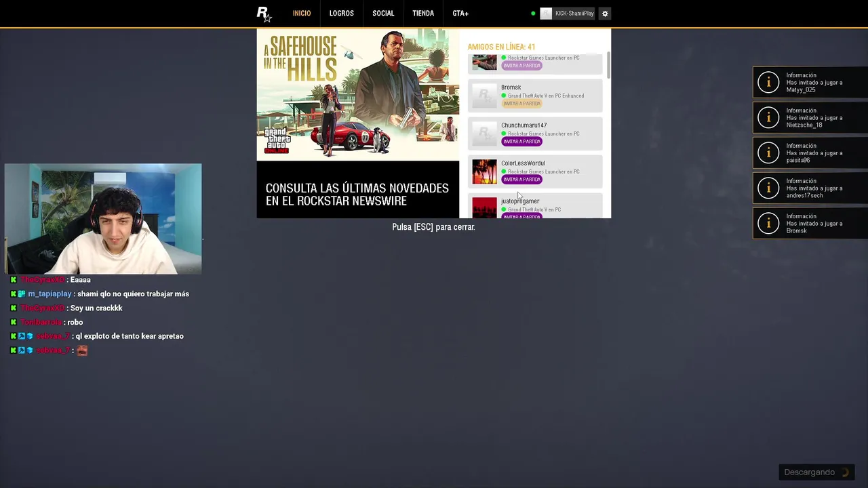Open the GTA+ tab
This screenshot has width=868, height=488.
[x=460, y=14]
